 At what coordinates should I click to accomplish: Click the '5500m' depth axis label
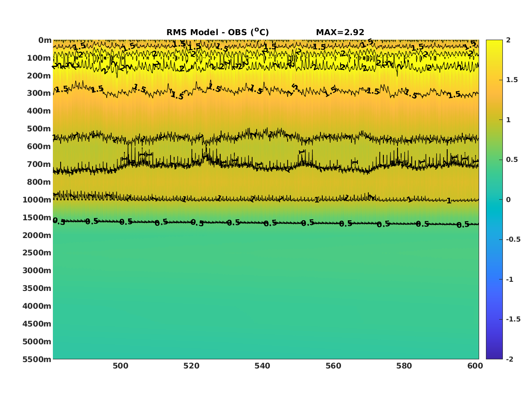click(x=37, y=359)
